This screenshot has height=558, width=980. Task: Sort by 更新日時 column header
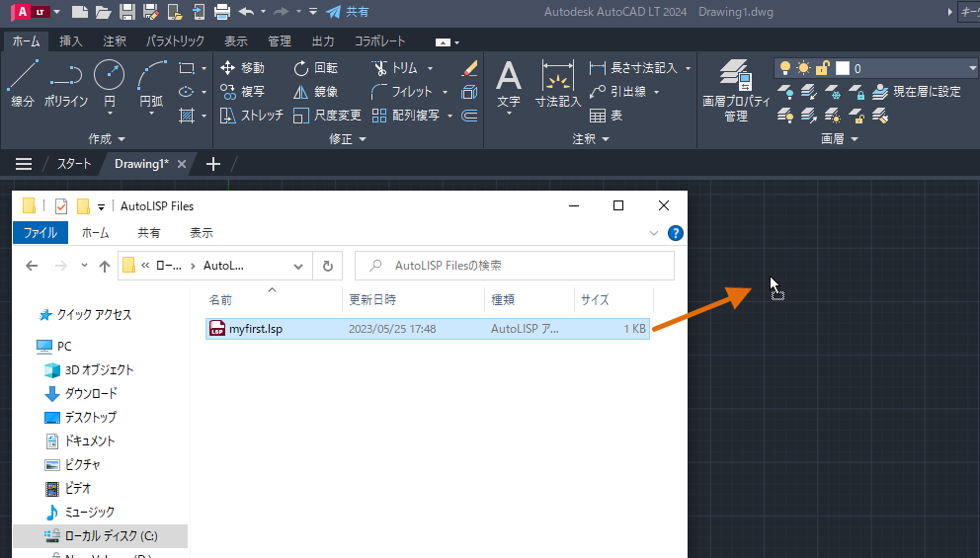pyautogui.click(x=372, y=300)
